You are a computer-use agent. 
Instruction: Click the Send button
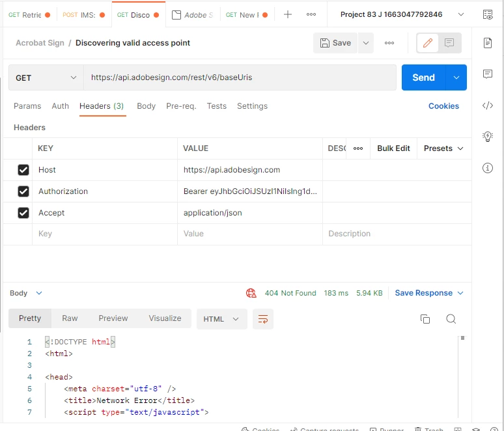[x=424, y=77]
